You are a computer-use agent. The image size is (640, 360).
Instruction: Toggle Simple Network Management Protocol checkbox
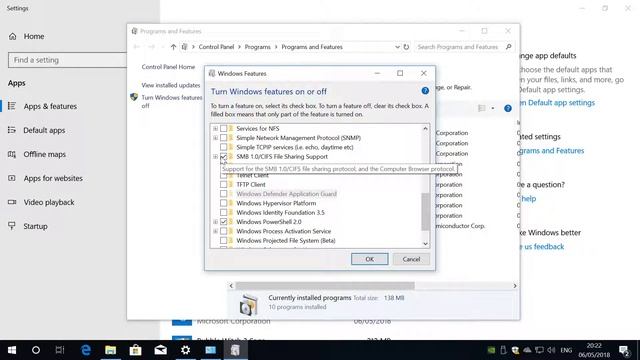tap(223, 138)
